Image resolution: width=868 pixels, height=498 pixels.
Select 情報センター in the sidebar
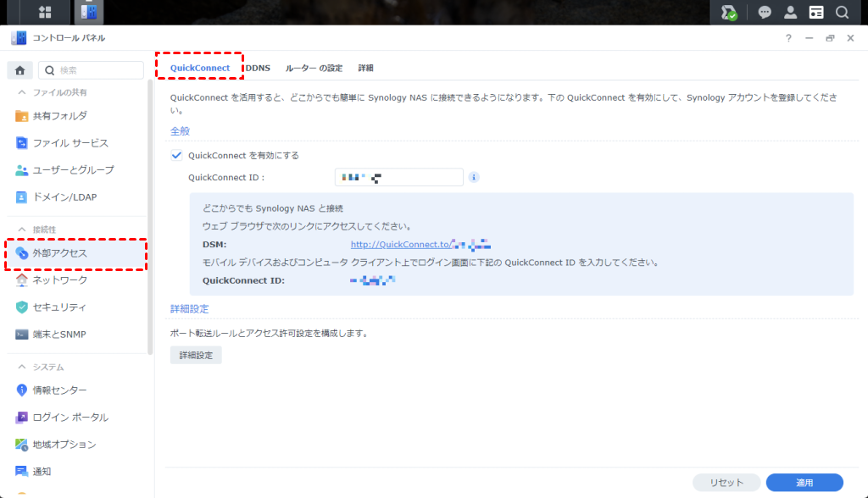(77, 390)
